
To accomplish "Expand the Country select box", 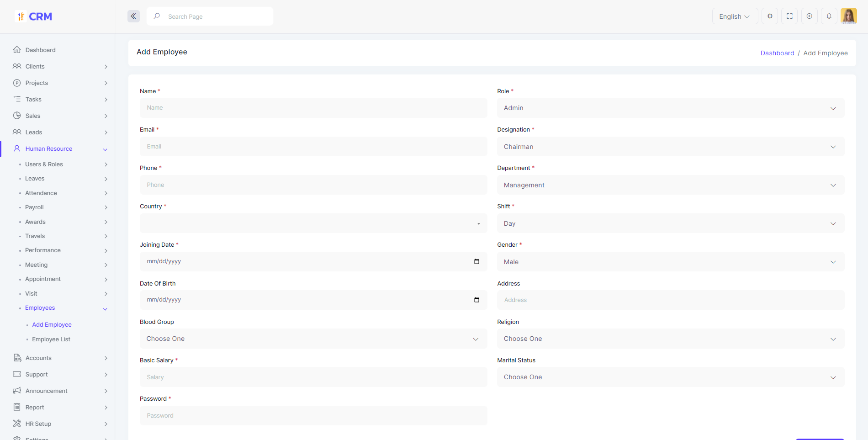I will pyautogui.click(x=313, y=223).
